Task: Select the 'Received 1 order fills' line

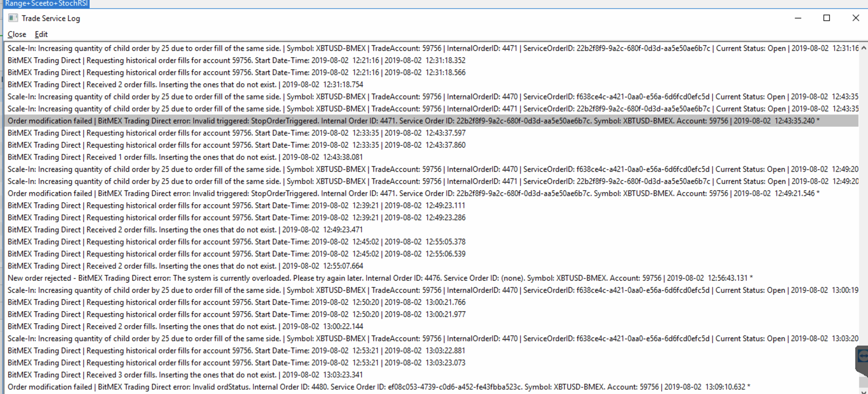Action: pos(185,157)
